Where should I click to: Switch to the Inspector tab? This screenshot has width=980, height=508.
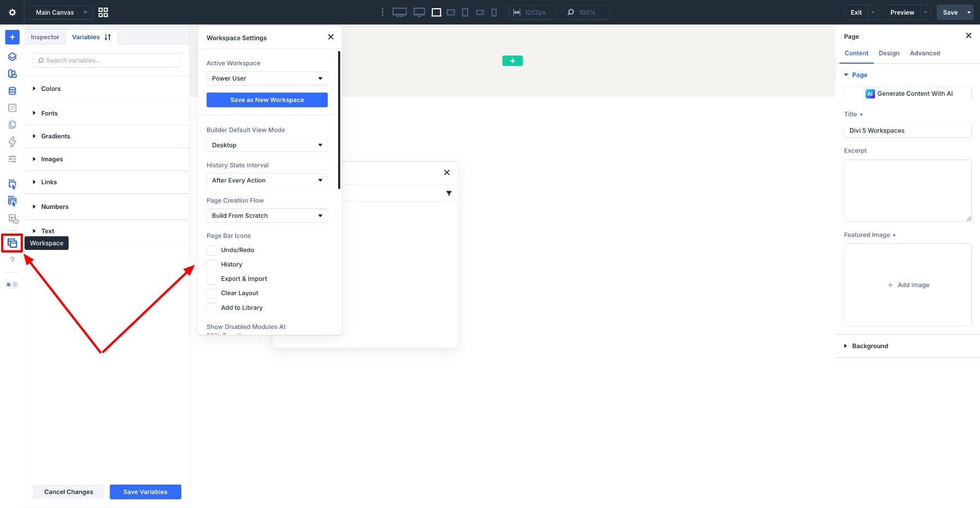(45, 37)
